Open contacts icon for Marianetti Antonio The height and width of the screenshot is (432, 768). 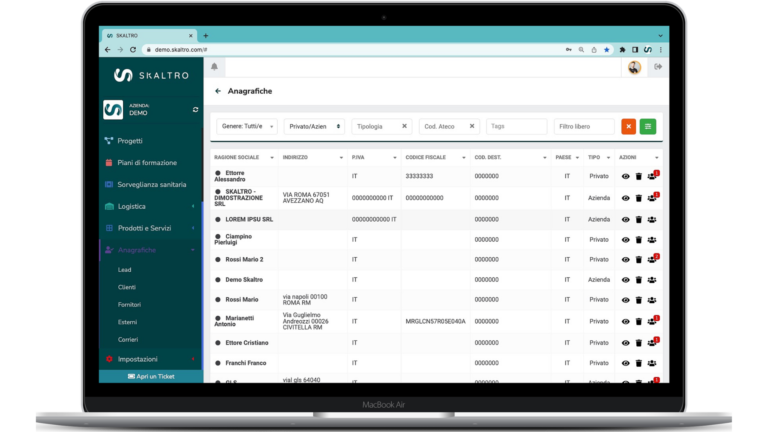coord(652,321)
